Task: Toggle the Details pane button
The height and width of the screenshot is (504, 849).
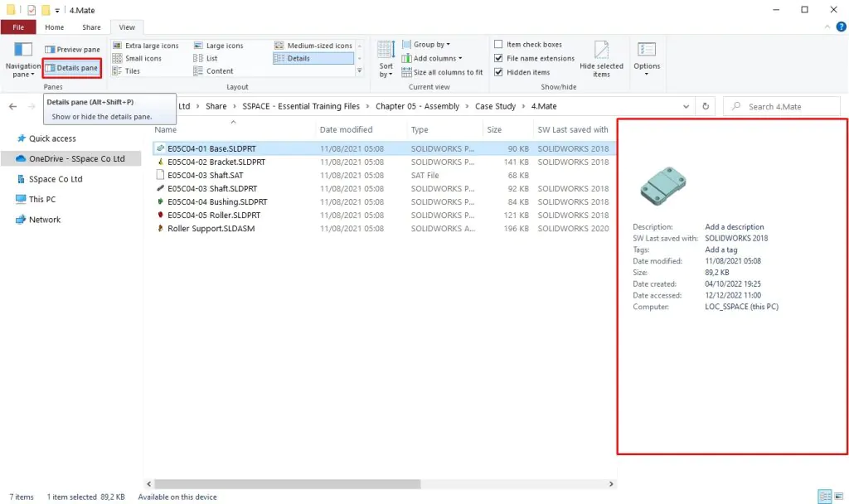Action: pos(72,68)
